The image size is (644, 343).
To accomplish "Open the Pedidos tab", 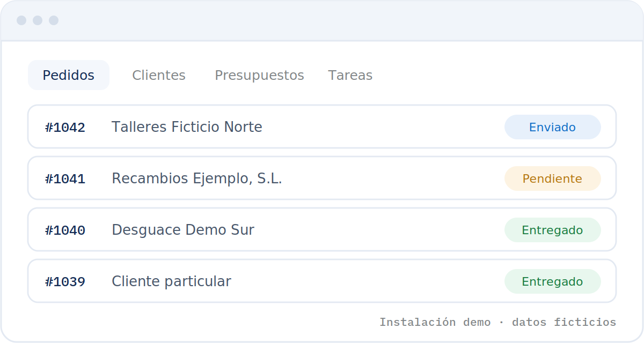I will 69,75.
